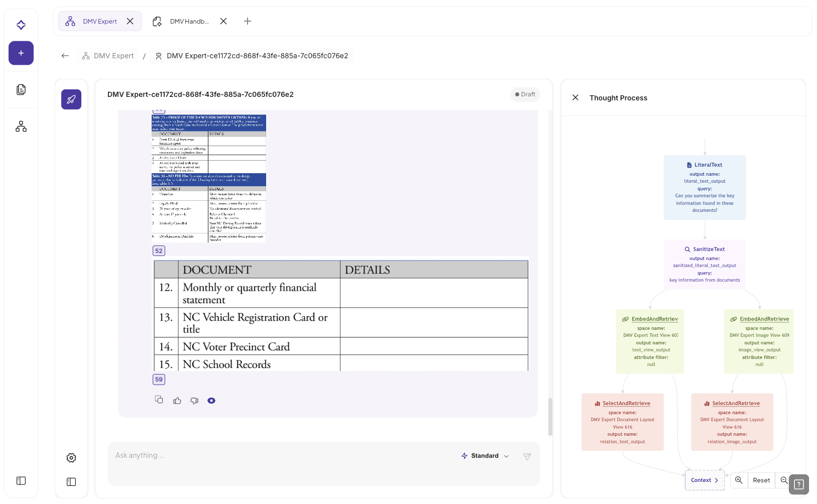Image resolution: width=817 pixels, height=504 pixels.
Task: Open the Standard mode dropdown
Action: [x=485, y=456]
